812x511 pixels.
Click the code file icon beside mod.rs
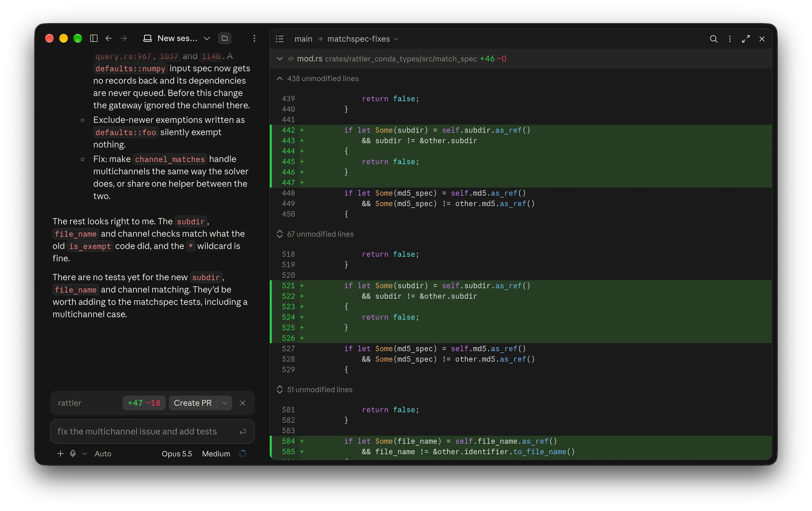click(x=290, y=59)
